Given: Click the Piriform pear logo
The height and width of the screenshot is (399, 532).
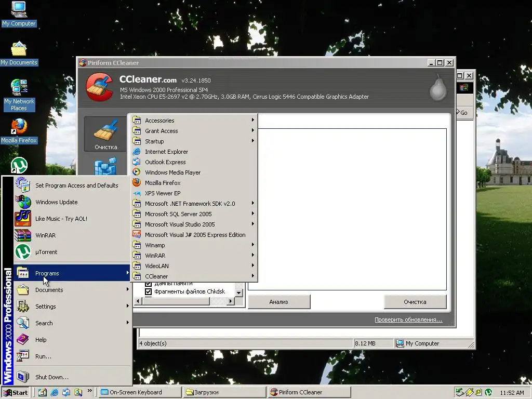Looking at the screenshot, I should point(438,87).
